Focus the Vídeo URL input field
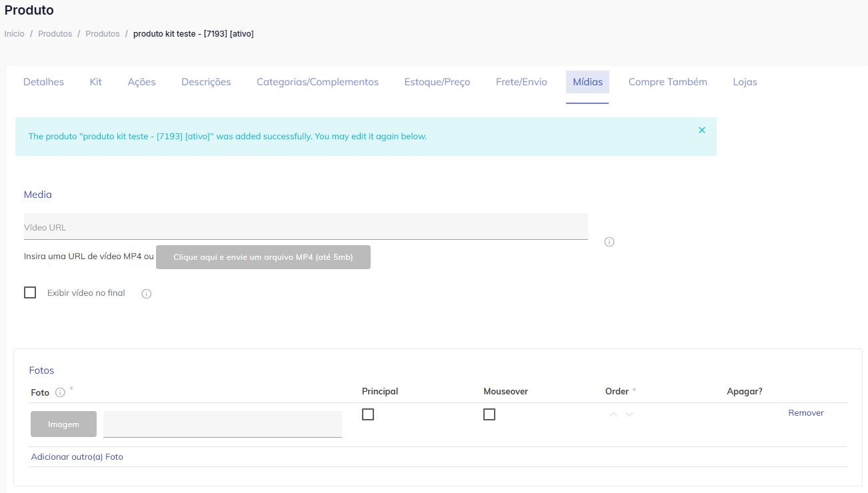868x493 pixels. click(305, 227)
